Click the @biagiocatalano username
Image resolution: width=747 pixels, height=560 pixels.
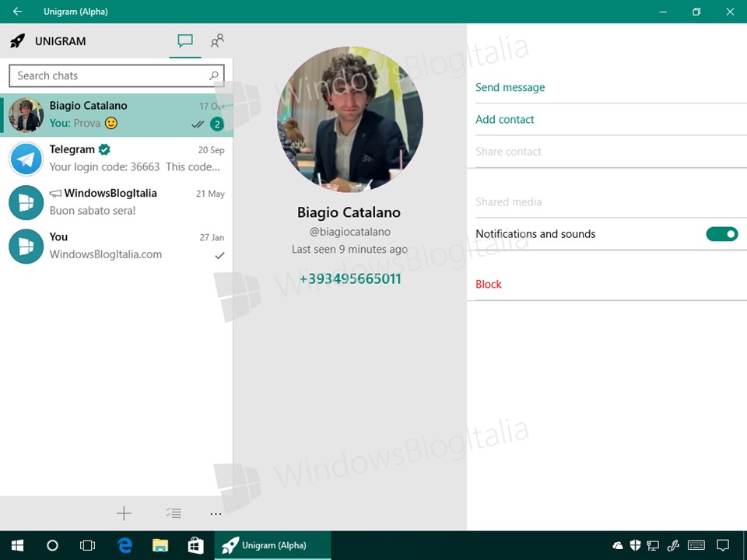pos(350,232)
